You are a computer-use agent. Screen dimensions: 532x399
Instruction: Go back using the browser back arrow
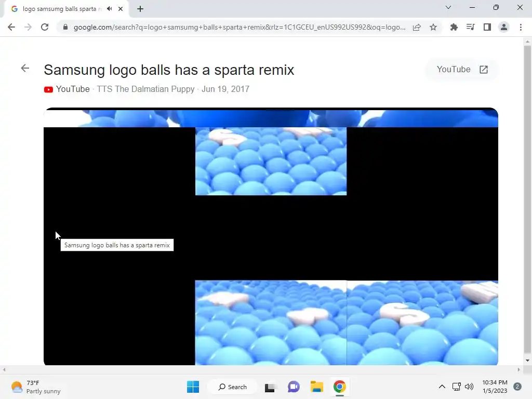(x=11, y=27)
